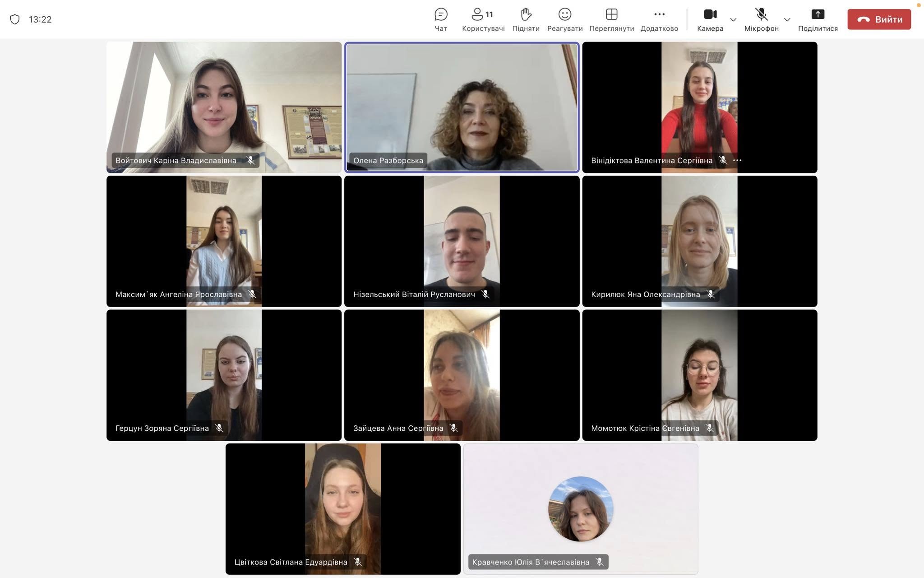Open the Додатково more actions menu
The width and height of the screenshot is (924, 578).
click(x=659, y=19)
